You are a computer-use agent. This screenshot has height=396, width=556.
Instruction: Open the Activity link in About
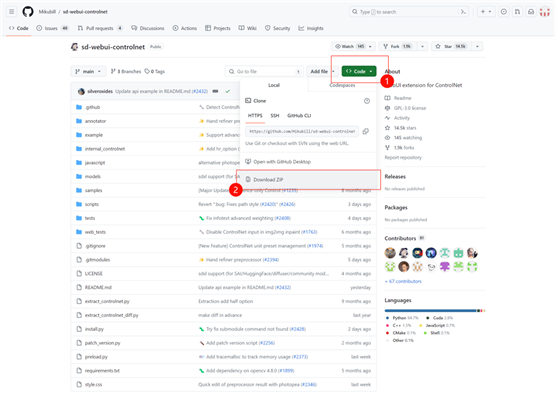point(401,118)
